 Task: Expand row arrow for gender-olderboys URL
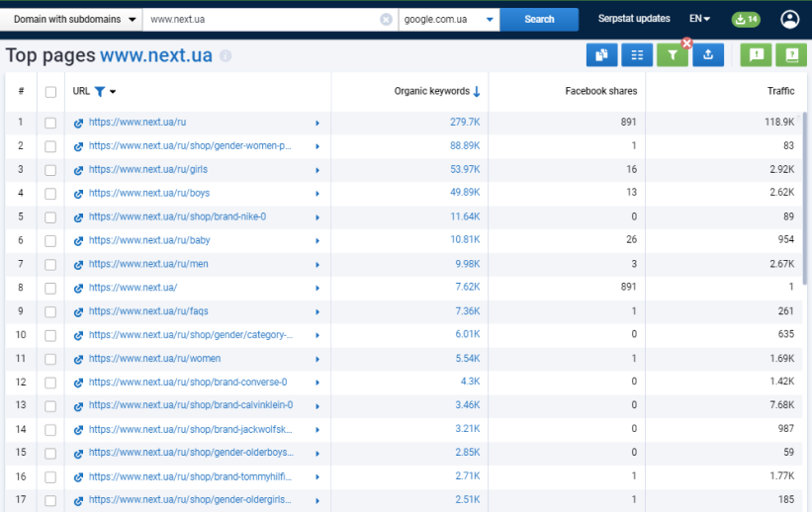tap(317, 454)
